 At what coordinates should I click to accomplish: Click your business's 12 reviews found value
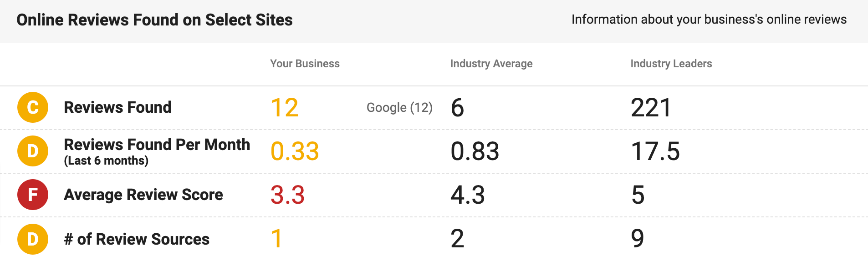[x=285, y=108]
